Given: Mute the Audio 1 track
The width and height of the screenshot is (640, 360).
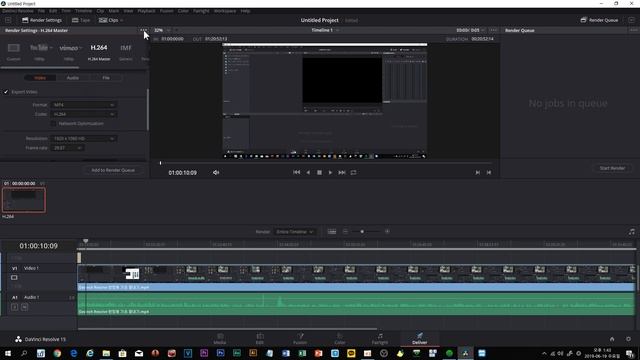Looking at the screenshot, I should coord(24,307).
